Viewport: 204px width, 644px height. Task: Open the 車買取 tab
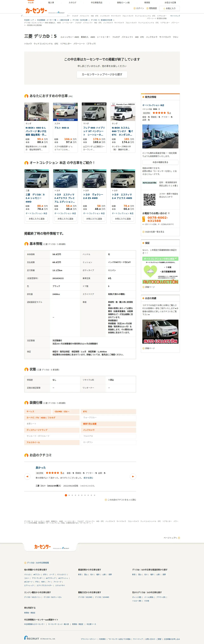click(147, 3)
